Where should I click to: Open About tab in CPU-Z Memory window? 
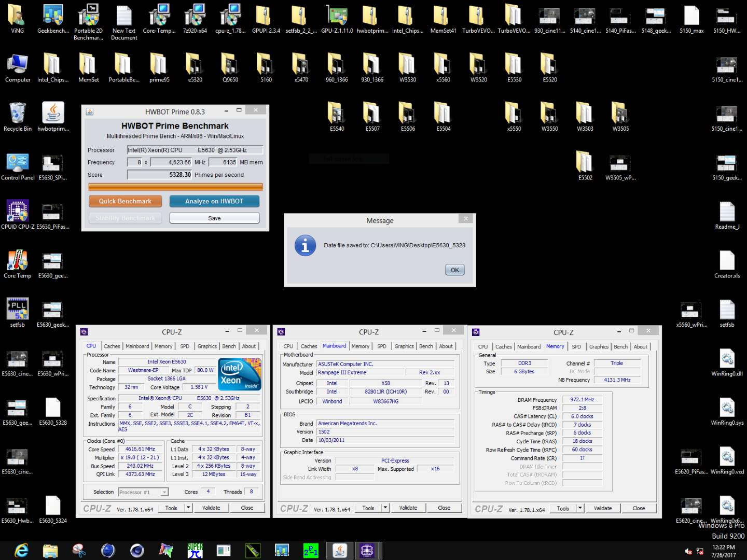(641, 347)
